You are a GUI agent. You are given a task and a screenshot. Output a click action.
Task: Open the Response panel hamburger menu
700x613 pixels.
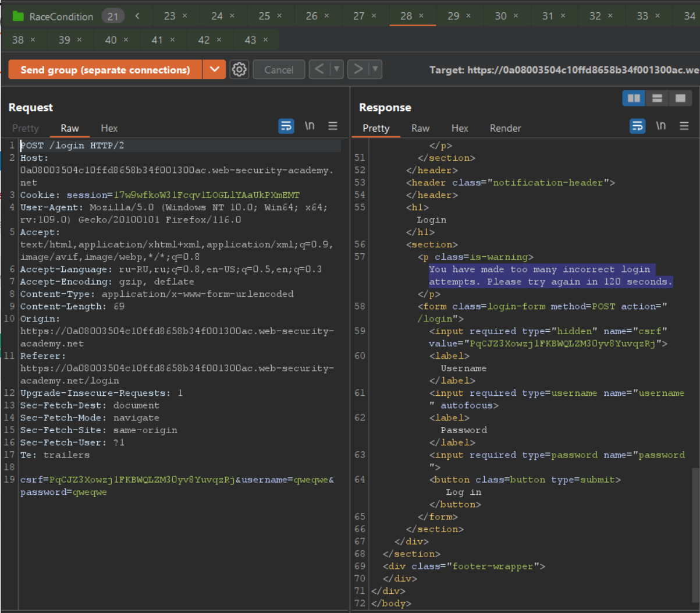(684, 126)
